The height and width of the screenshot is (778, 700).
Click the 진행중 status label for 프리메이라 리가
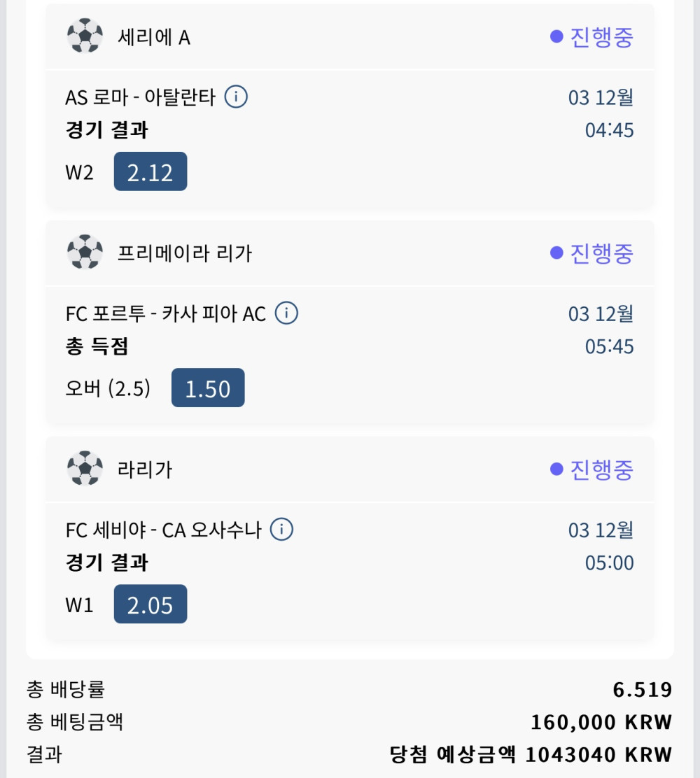[601, 253]
